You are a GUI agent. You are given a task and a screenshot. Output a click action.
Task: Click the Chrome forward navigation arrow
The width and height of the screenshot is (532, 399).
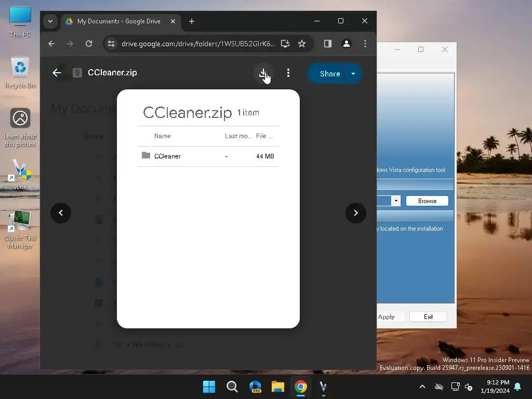tap(70, 44)
